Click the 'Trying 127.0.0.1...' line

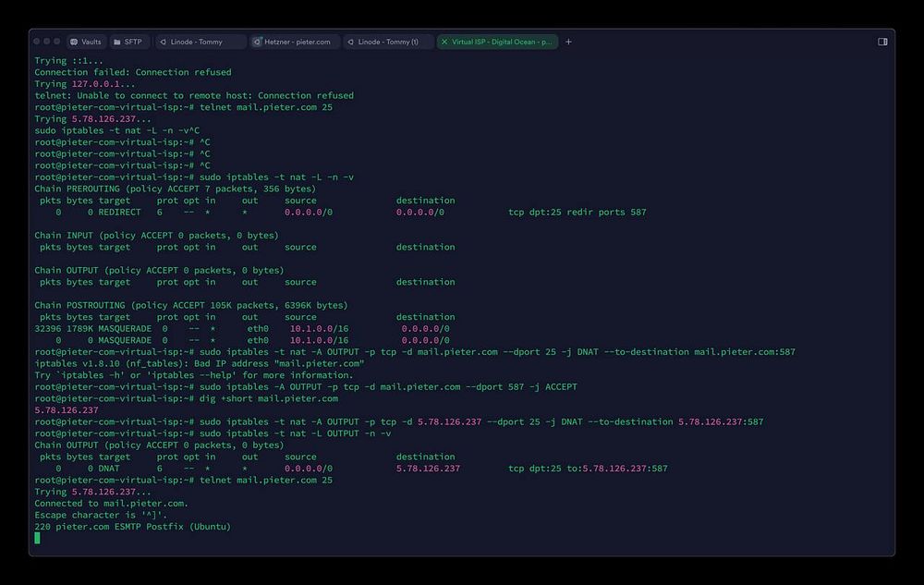pos(85,84)
